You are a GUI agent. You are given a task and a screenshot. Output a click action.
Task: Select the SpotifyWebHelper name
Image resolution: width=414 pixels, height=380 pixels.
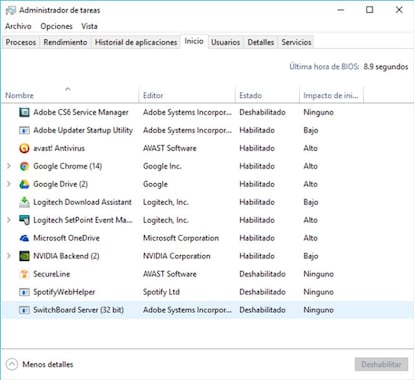(64, 292)
